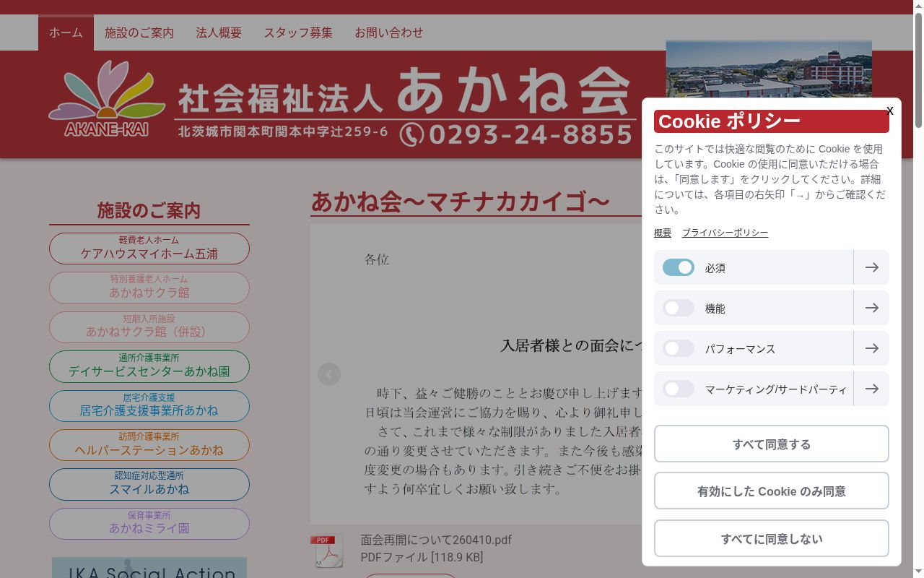Open the ケアハウスマイホーム五浦 facility link
The image size is (924, 578).
(x=149, y=249)
